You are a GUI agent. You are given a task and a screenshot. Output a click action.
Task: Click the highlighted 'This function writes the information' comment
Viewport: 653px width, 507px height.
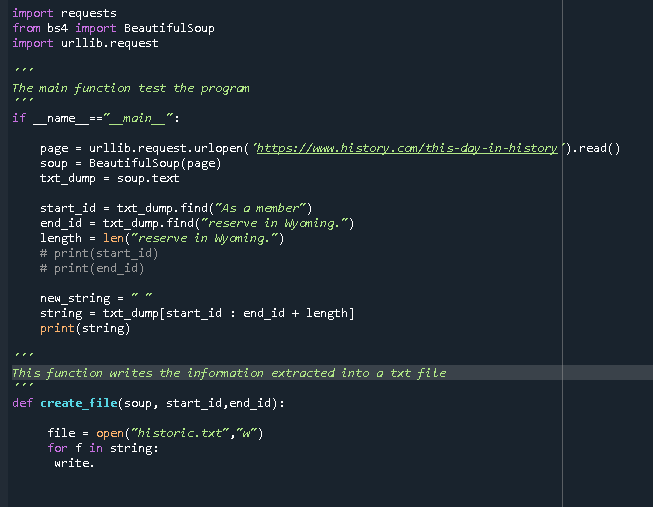229,373
